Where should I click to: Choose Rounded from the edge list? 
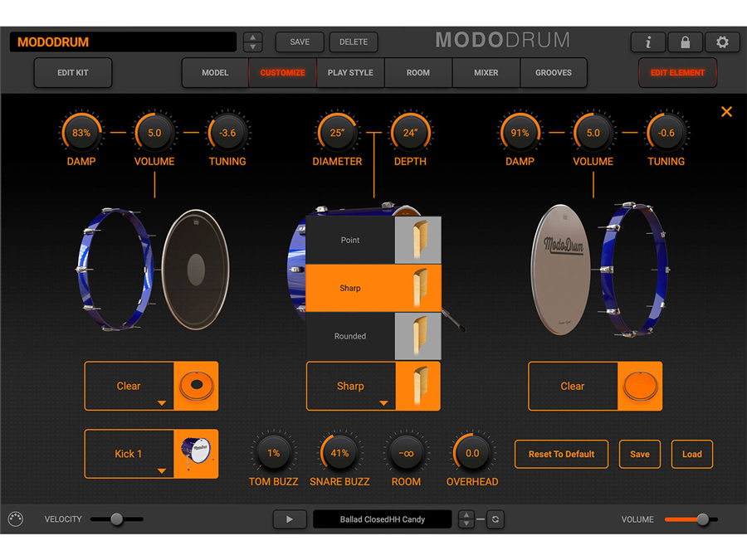[x=350, y=336]
